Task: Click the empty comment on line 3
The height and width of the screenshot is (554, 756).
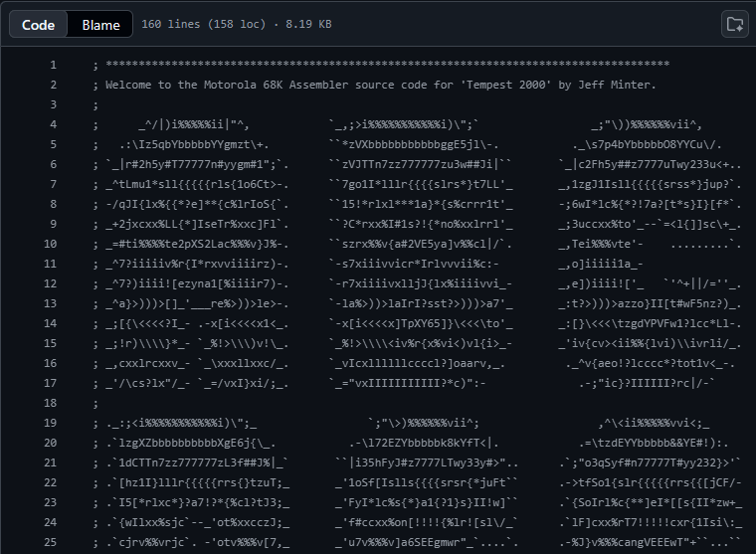Action: pos(95,104)
